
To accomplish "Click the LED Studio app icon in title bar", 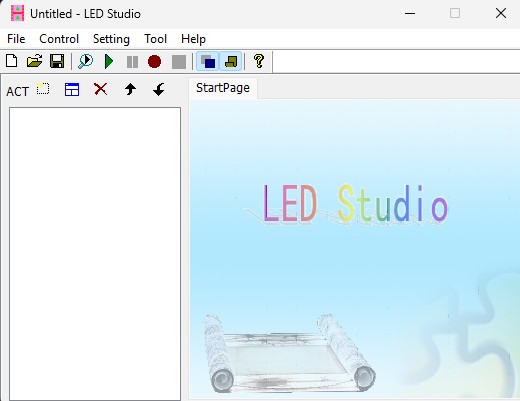I will (x=17, y=13).
